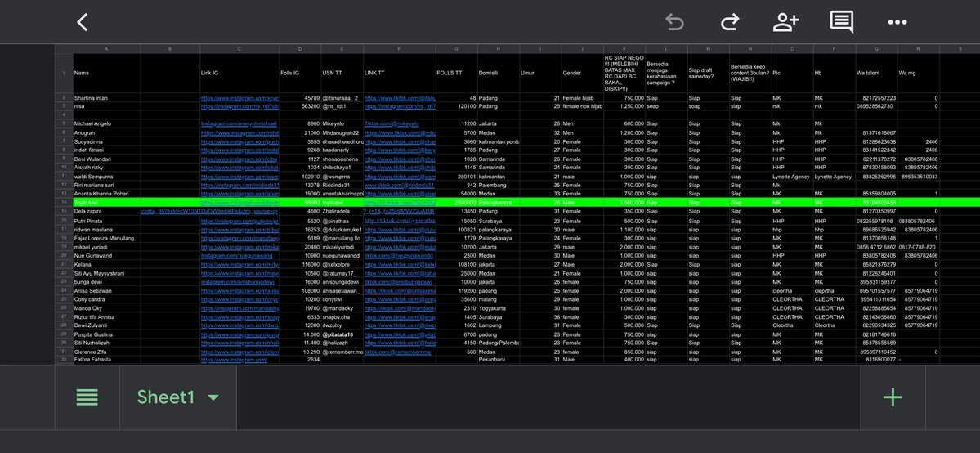This screenshot has width=980, height=453.
Task: Select '@itsnuraaa._2' username cell
Action: [342, 97]
